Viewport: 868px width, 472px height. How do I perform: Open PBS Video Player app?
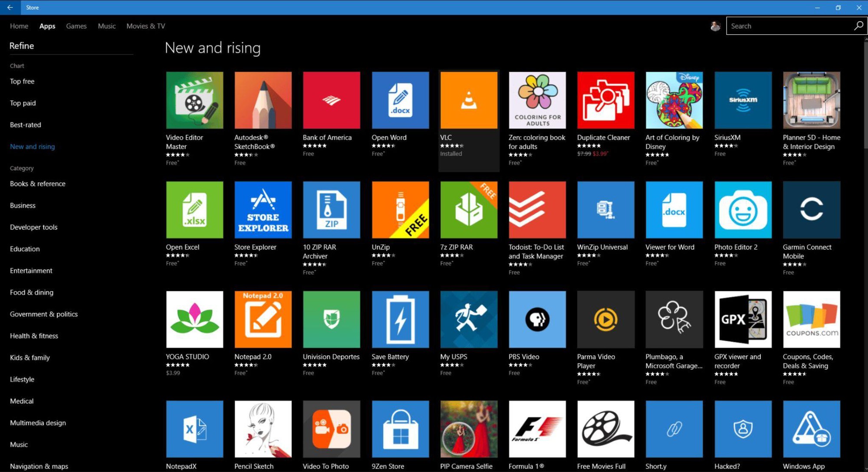[537, 318]
